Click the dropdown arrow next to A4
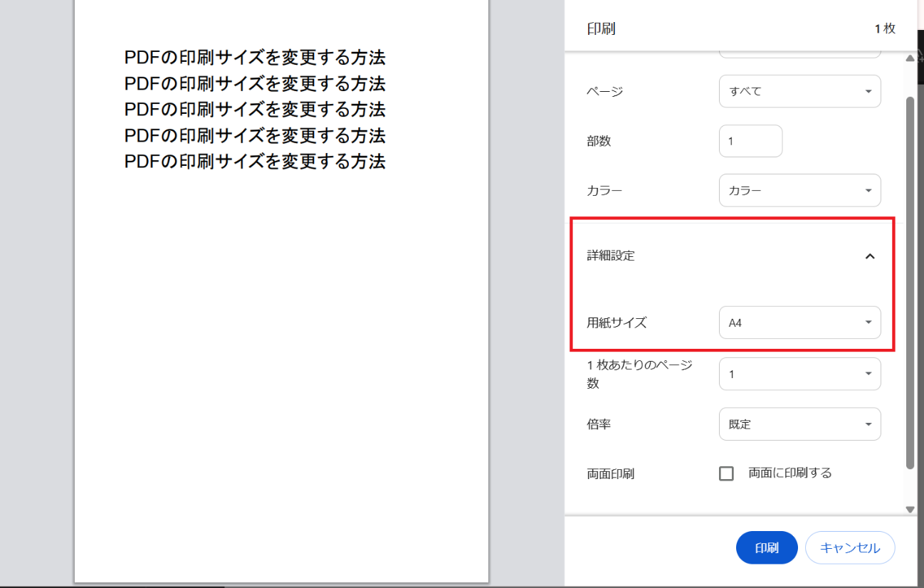This screenshot has height=588, width=924. (868, 322)
